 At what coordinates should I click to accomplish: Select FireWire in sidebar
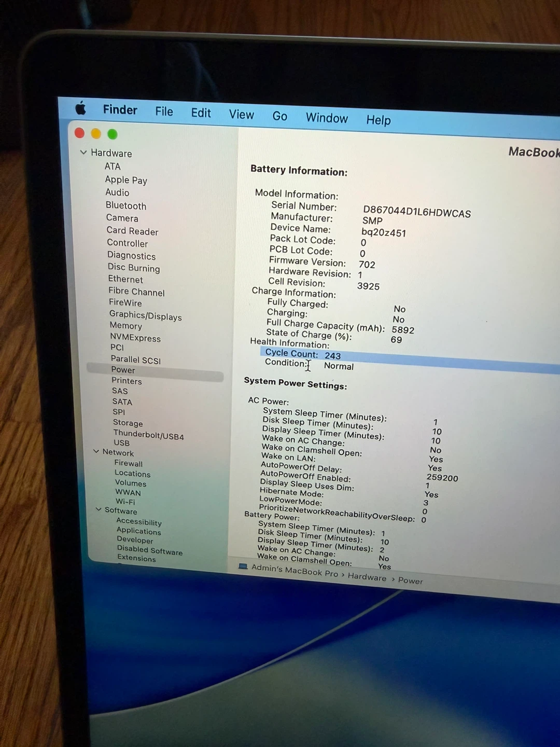click(x=125, y=302)
